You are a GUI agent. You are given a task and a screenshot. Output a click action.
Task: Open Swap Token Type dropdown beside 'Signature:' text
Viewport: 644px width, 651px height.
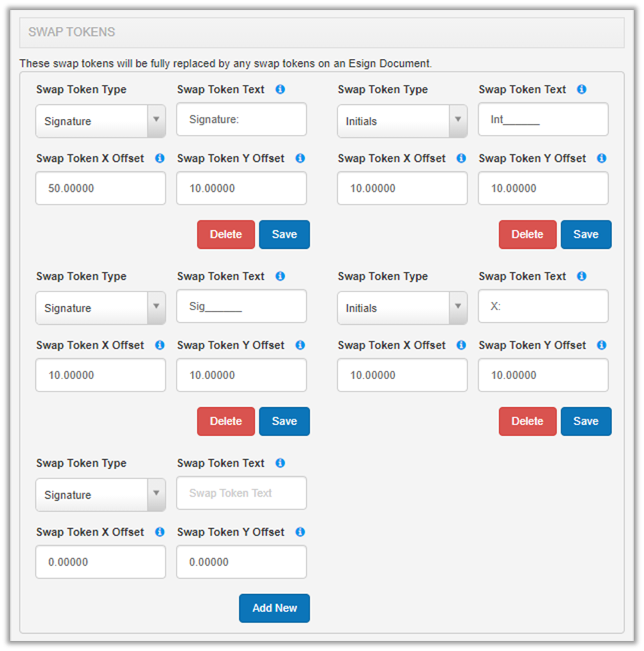pyautogui.click(x=100, y=122)
